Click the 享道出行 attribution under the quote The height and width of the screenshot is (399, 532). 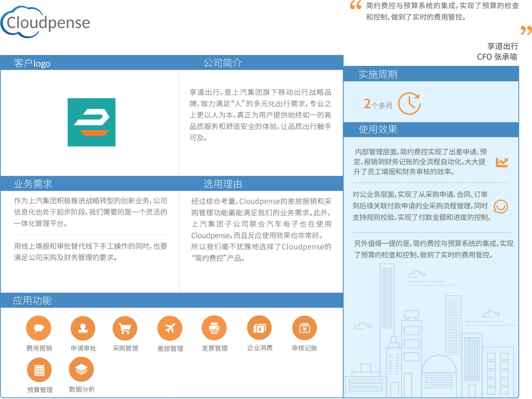click(x=503, y=46)
